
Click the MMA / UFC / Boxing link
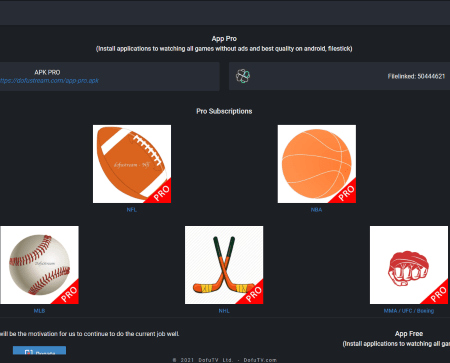(409, 311)
